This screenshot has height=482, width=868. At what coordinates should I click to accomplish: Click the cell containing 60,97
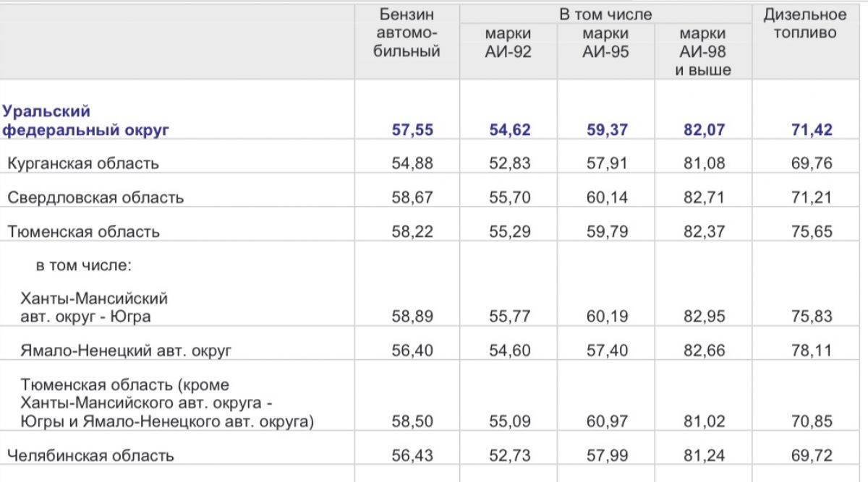(x=608, y=421)
